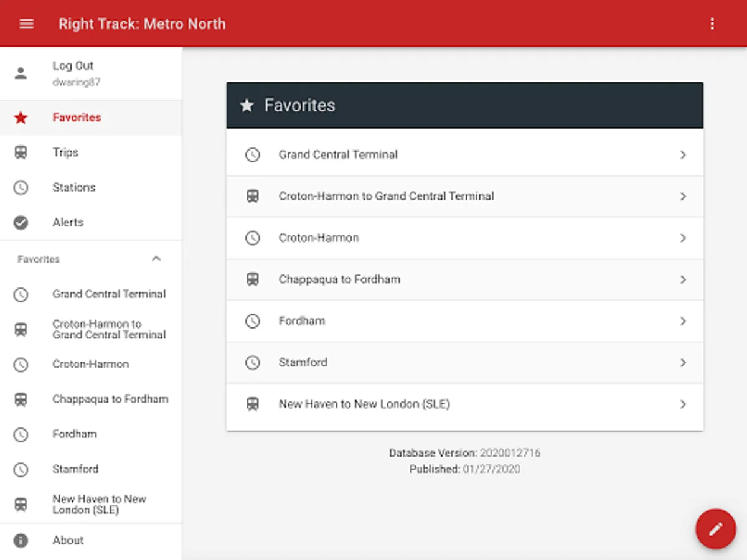Click the sidebar clock icon for Grand Central Terminal
Image resolution: width=747 pixels, height=560 pixels.
(21, 294)
